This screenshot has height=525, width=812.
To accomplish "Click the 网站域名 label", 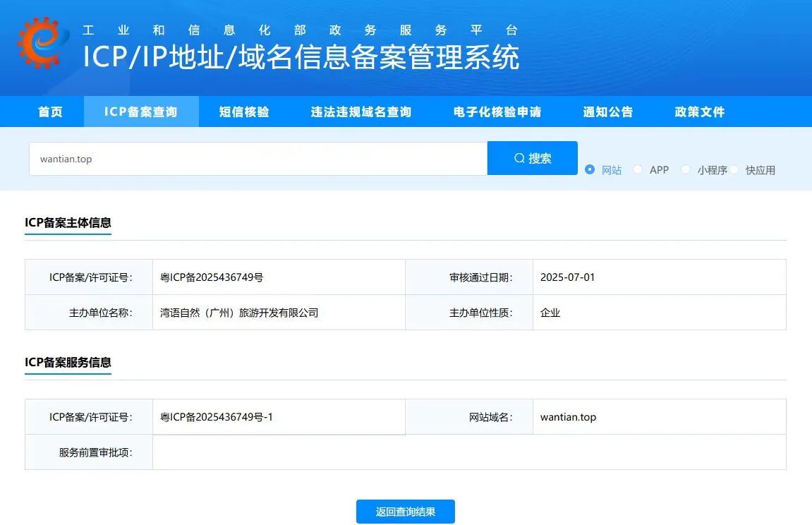I will 491,417.
